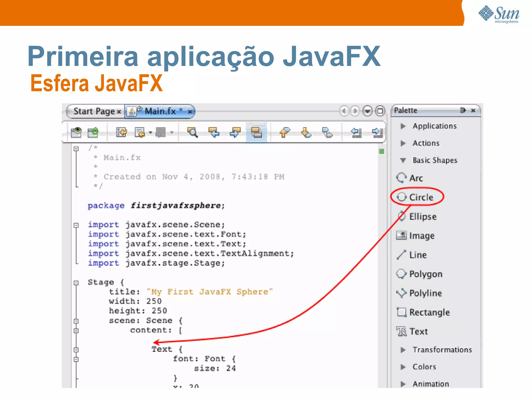Click the height: 250 line
The height and width of the screenshot is (399, 532).
pos(138,311)
